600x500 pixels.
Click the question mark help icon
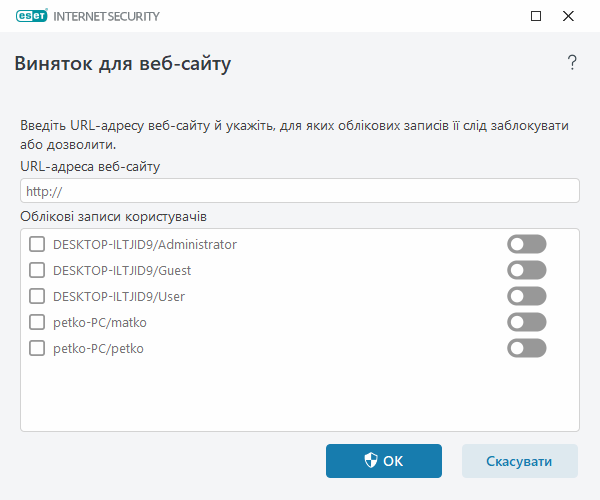click(x=572, y=64)
